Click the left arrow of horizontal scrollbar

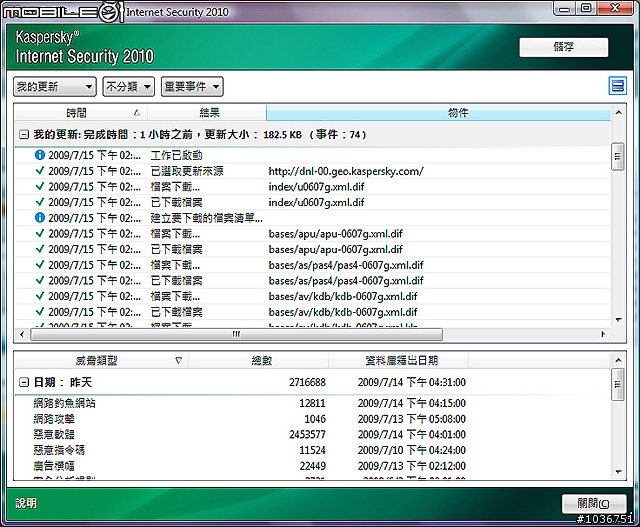coord(22,334)
